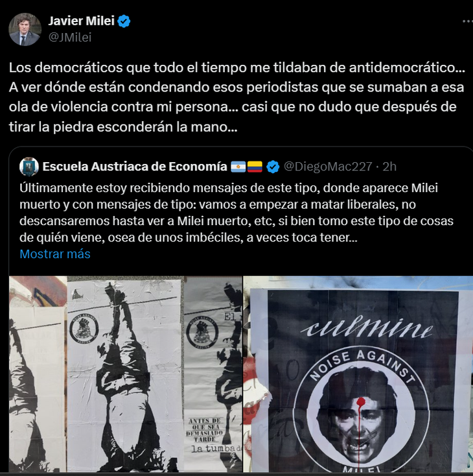473x476 pixels.
Task: Open the quoted tweet body text
Action: click(x=236, y=213)
